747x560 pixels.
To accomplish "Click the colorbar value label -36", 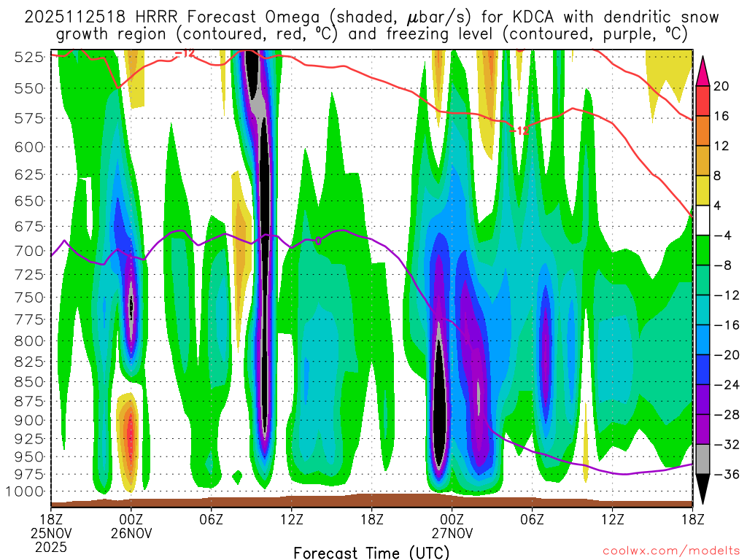I will click(726, 474).
